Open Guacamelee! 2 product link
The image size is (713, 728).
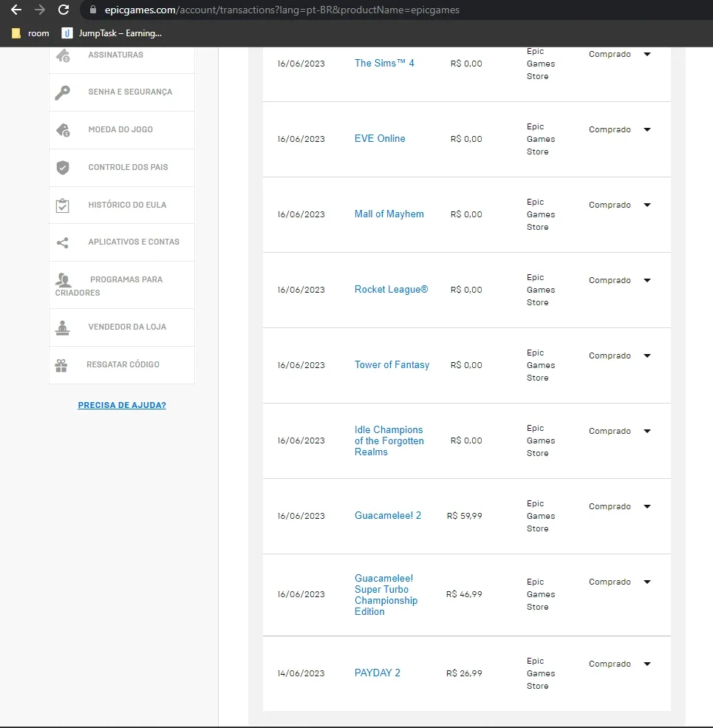coord(388,515)
